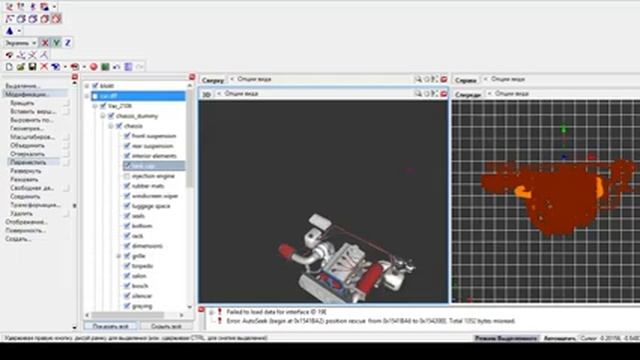
Task: Click the Показать всё button
Action: click(x=111, y=327)
